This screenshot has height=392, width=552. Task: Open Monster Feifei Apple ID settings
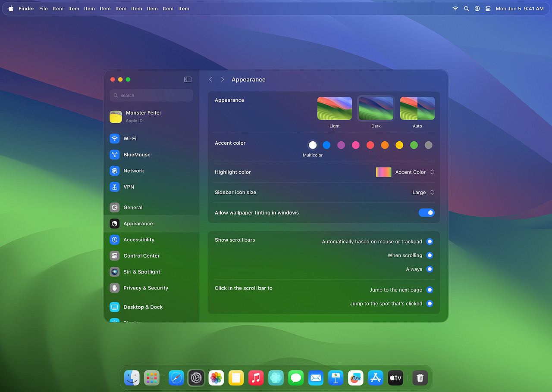click(x=143, y=116)
